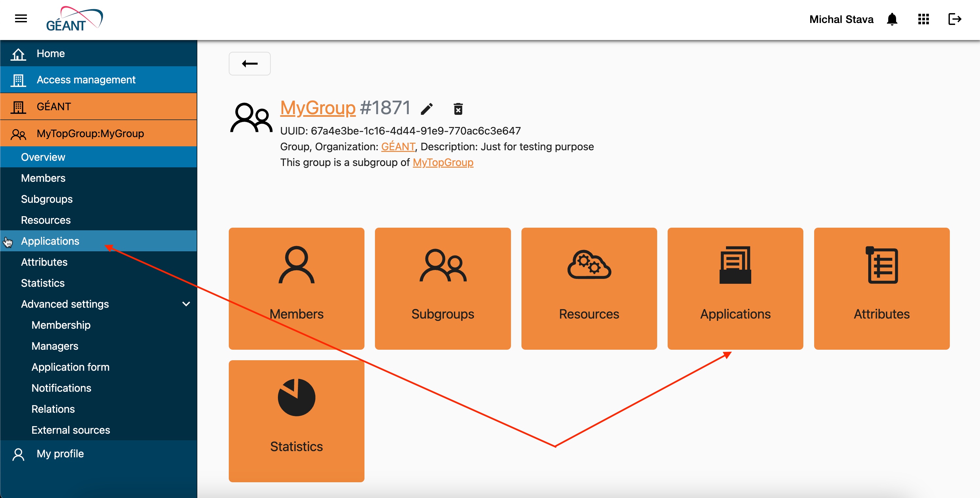Click the Resources tile label
Screen dimensions: 980x498
[x=589, y=314]
